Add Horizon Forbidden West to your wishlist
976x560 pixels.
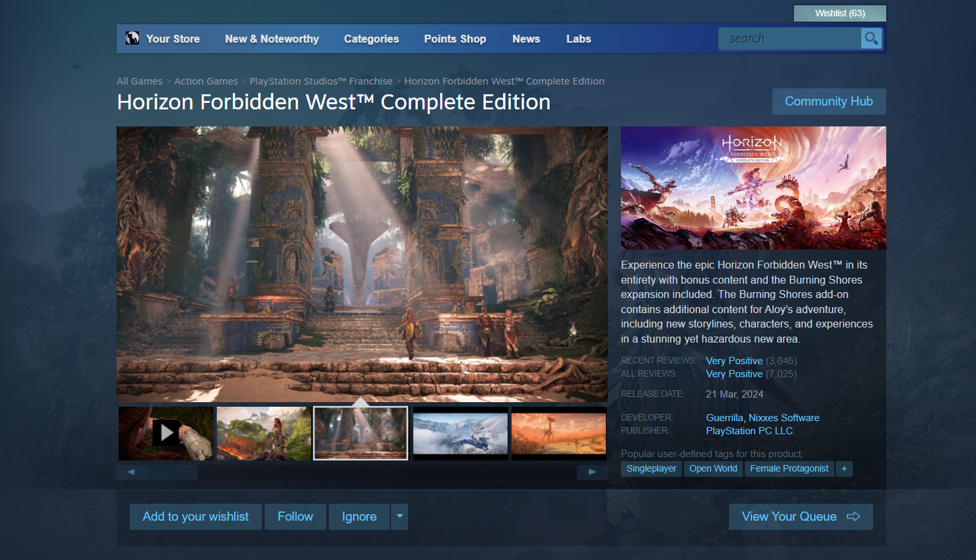click(x=195, y=517)
